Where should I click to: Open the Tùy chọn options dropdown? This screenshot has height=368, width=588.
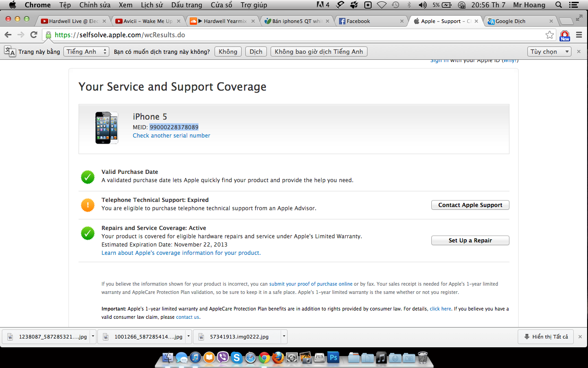[x=549, y=52]
